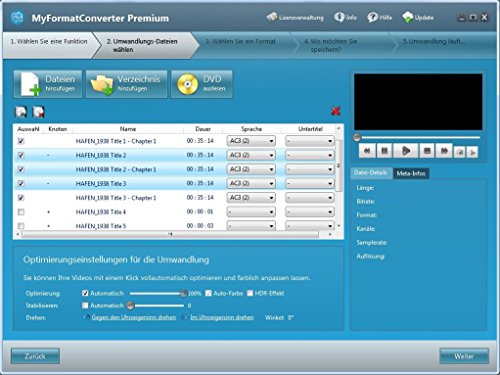Enable Stabilisieren Automatisch checkbox
This screenshot has width=500, height=375.
85,305
